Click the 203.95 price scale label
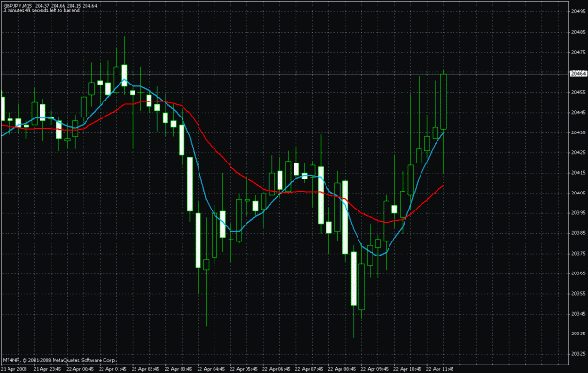This screenshot has height=373, width=588. pyautogui.click(x=579, y=213)
